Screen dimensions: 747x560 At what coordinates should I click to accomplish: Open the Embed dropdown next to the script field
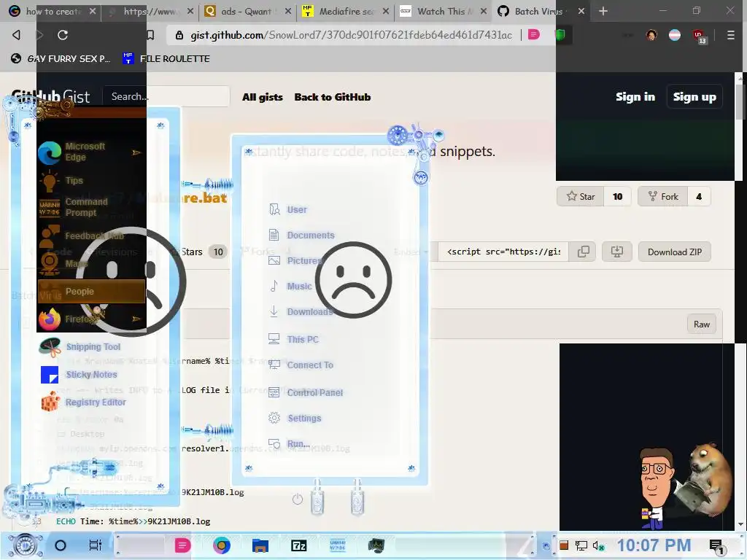pos(411,252)
